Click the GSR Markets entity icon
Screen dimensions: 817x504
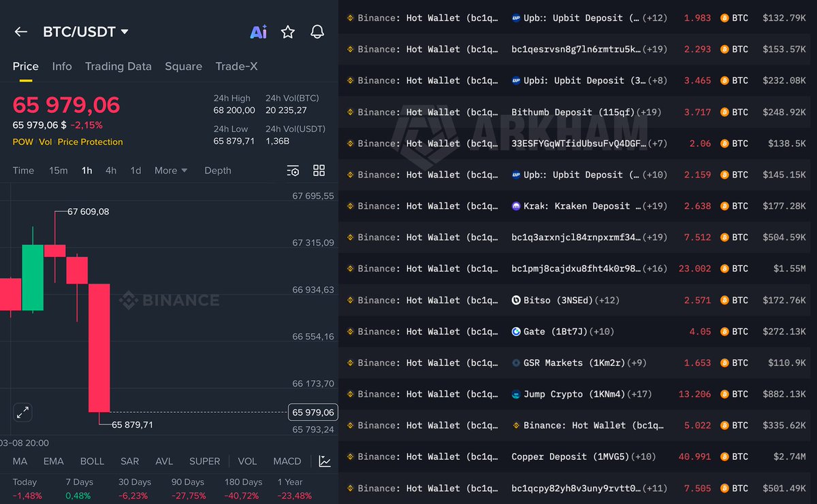(x=516, y=363)
